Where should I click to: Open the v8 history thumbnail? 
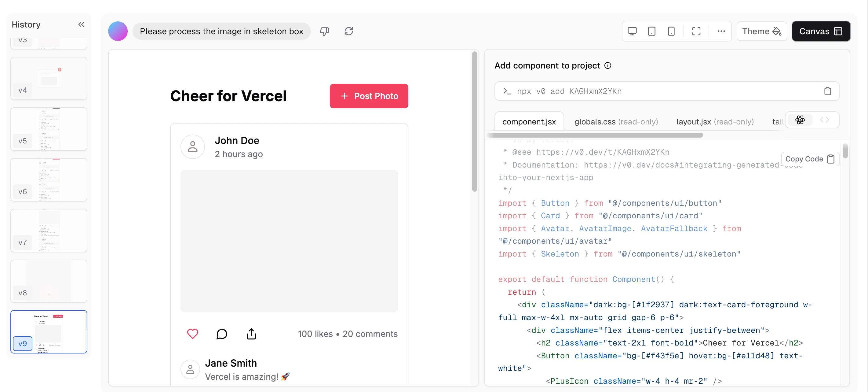point(49,281)
